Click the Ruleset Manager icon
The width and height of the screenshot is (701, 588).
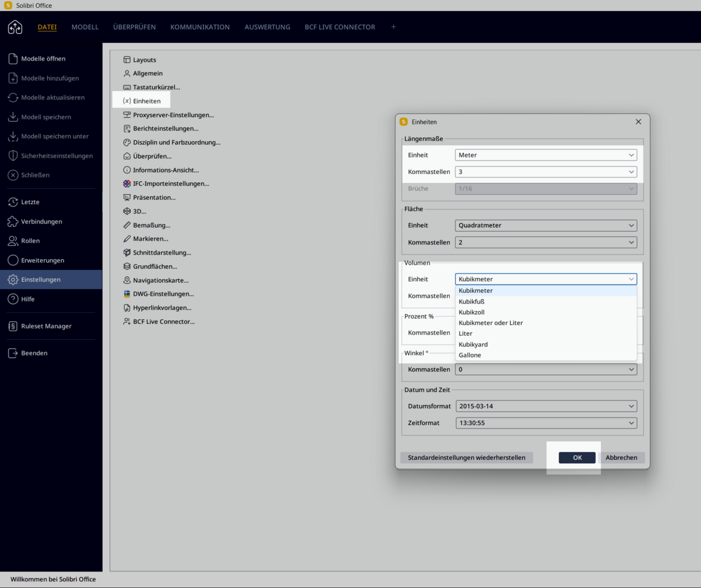click(13, 326)
